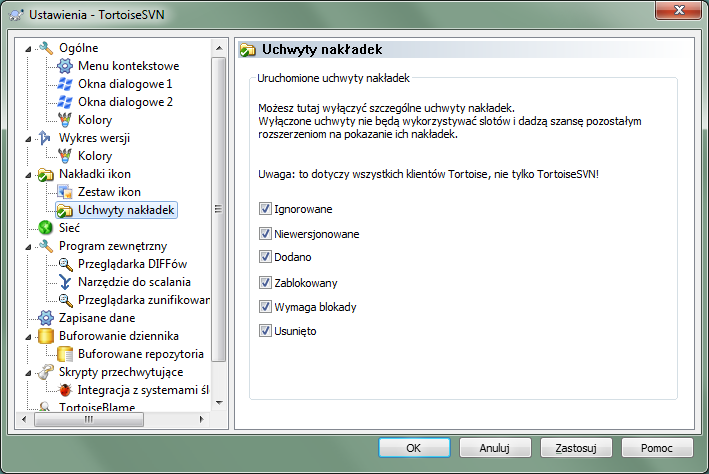Click the Program zewnętrzny wrench icon
Viewport: 709px width, 474px height.
click(46, 246)
